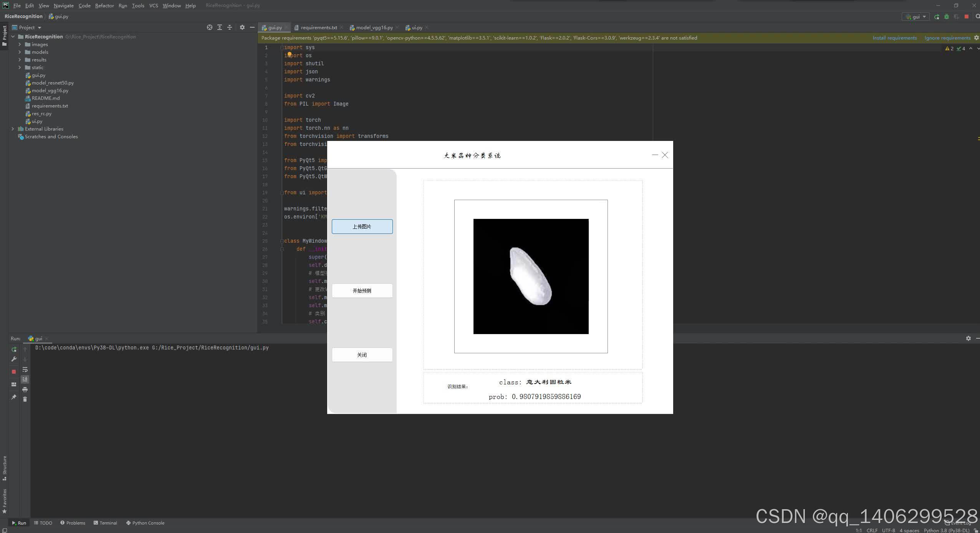Stop the running gui process in Run panel
Image resolution: width=980 pixels, height=533 pixels.
(14, 372)
